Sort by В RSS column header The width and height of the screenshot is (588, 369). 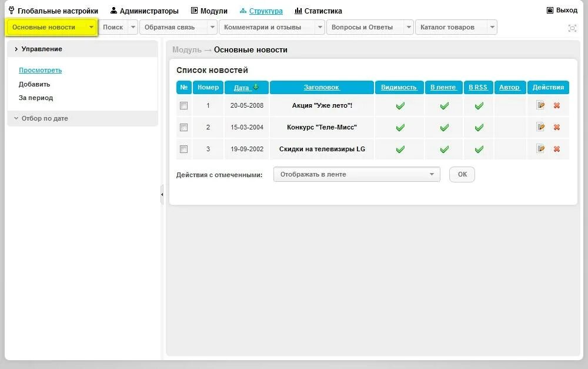(x=477, y=87)
